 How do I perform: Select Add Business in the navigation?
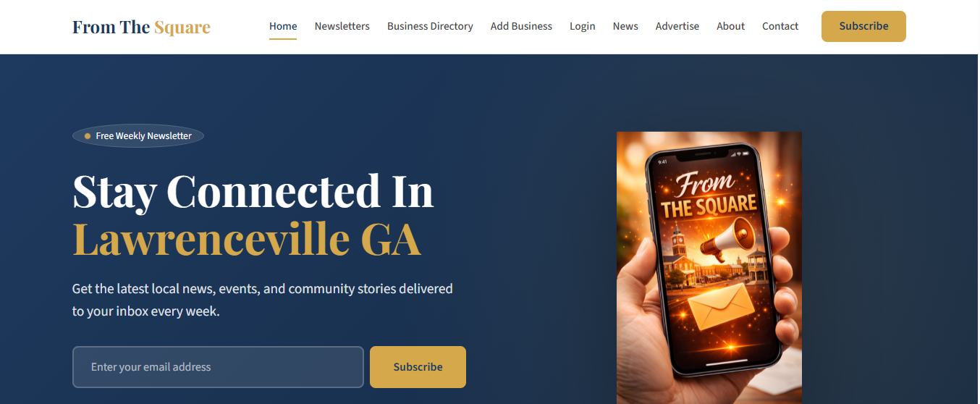pyautogui.click(x=521, y=26)
